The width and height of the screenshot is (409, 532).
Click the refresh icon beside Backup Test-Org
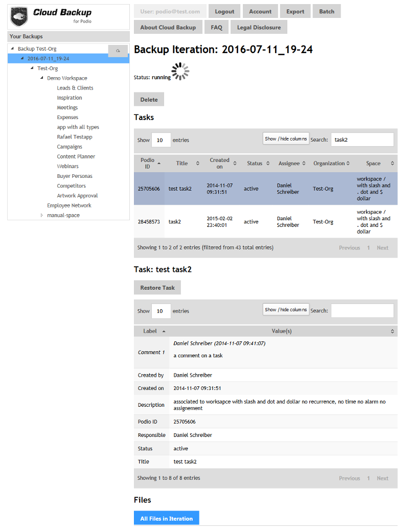pyautogui.click(x=118, y=50)
